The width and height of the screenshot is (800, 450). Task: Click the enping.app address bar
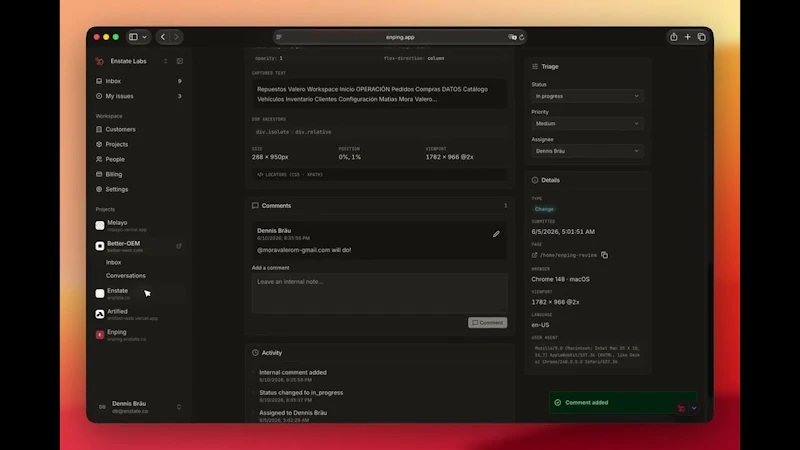click(400, 37)
